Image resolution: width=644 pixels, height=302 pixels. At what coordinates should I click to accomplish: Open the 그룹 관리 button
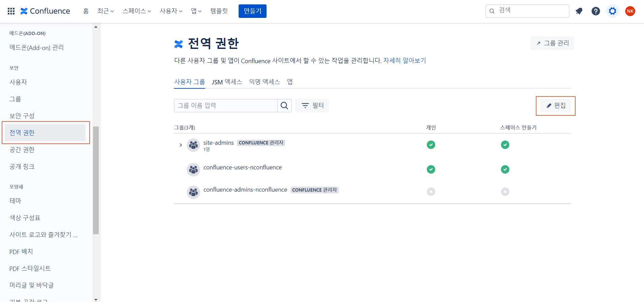tap(552, 43)
